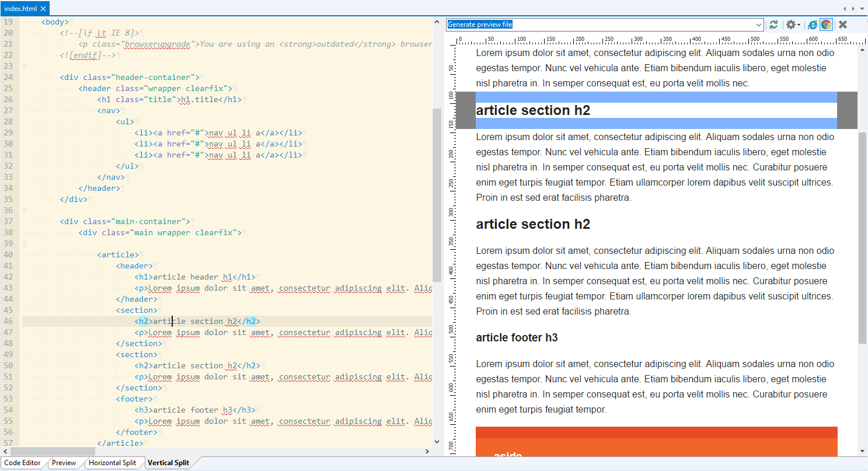Image resolution: width=868 pixels, height=471 pixels.
Task: Click the second article section h2 heading in preview
Action: pos(533,224)
